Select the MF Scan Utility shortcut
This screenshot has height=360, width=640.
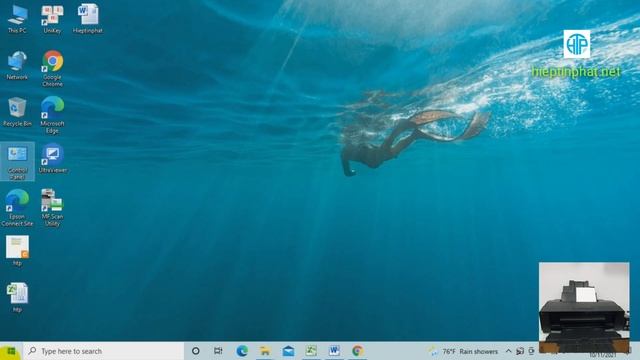pos(52,207)
